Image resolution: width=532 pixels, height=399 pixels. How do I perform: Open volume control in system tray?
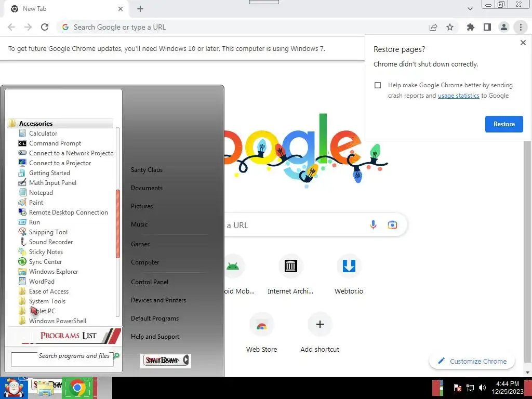pyautogui.click(x=482, y=388)
